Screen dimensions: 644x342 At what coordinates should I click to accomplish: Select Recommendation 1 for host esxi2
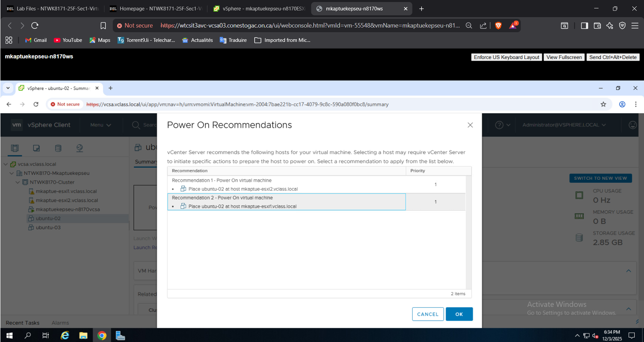286,184
